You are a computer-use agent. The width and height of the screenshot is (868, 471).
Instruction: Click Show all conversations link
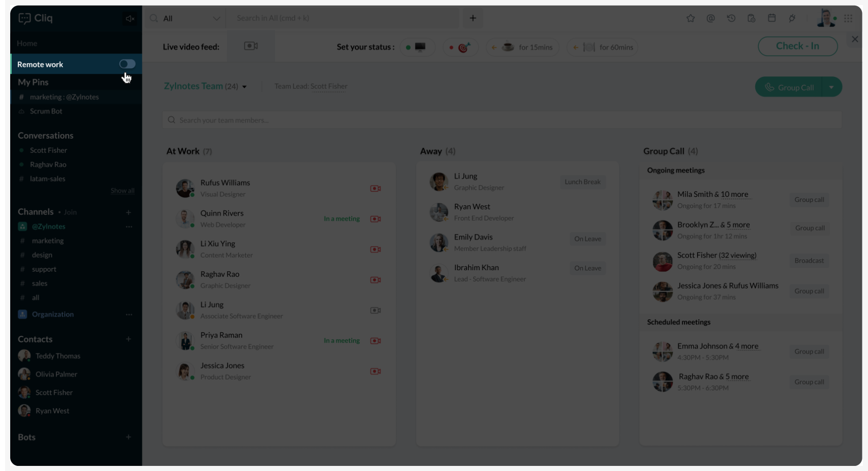click(122, 191)
